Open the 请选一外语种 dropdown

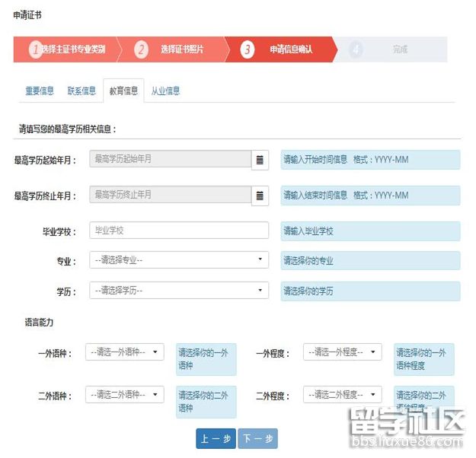(124, 352)
